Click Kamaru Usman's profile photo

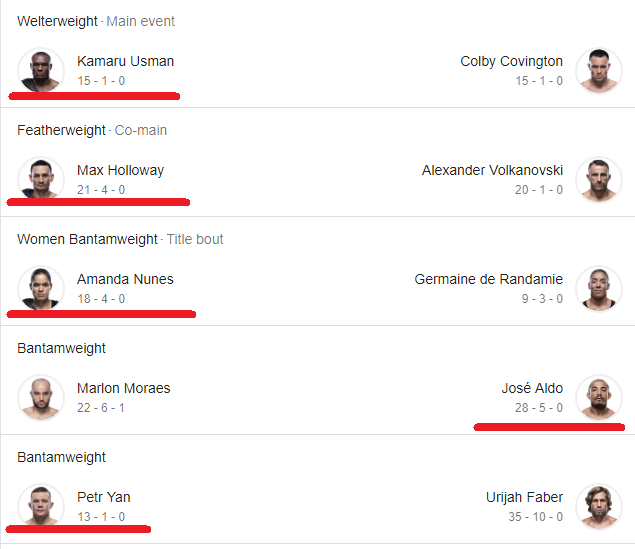pyautogui.click(x=41, y=70)
